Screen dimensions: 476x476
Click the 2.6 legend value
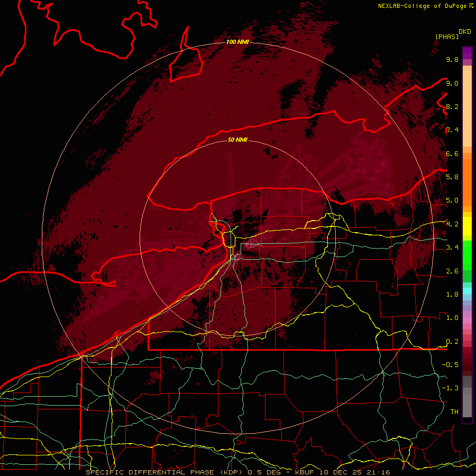click(452, 271)
